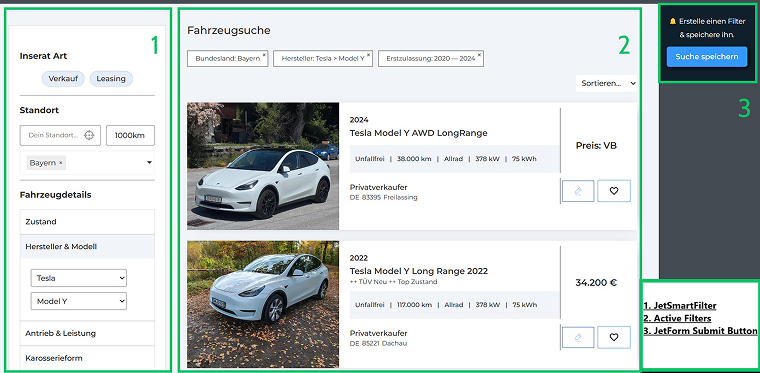Expand the Karosserieform section
Viewport: 760px width, 373px height.
pyautogui.click(x=87, y=358)
